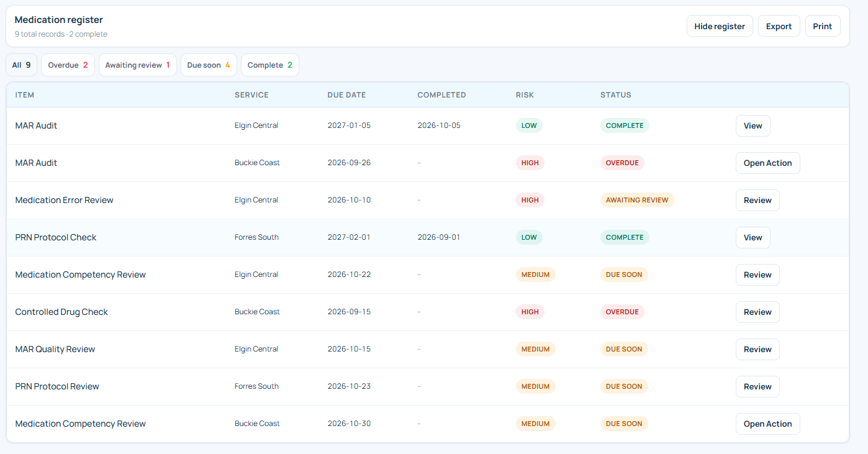
Task: Print the medication register
Action: [823, 26]
